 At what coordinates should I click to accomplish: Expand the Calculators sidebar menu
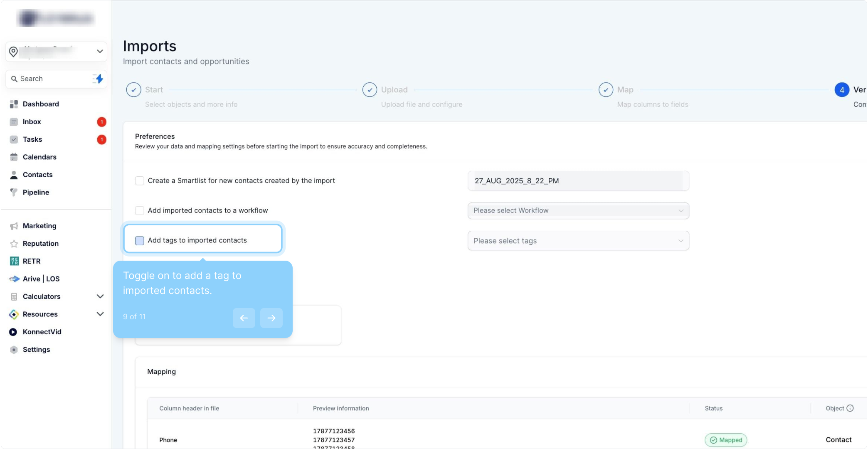point(100,296)
